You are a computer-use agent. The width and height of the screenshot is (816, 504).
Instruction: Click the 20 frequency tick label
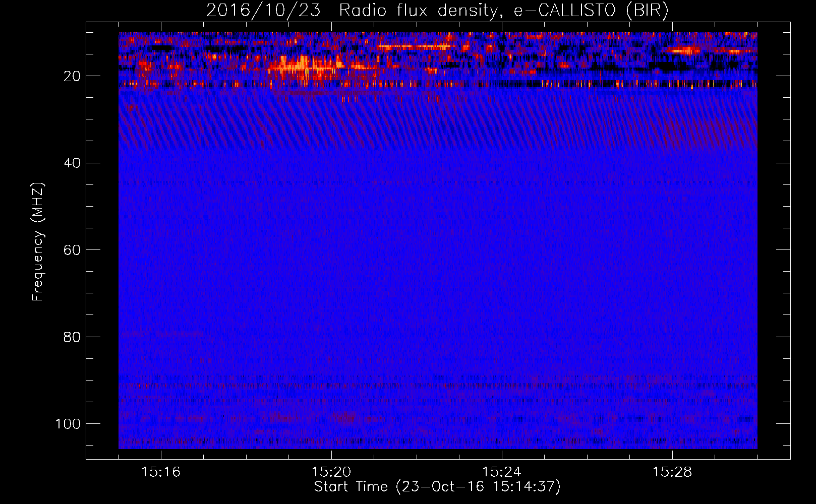[72, 76]
